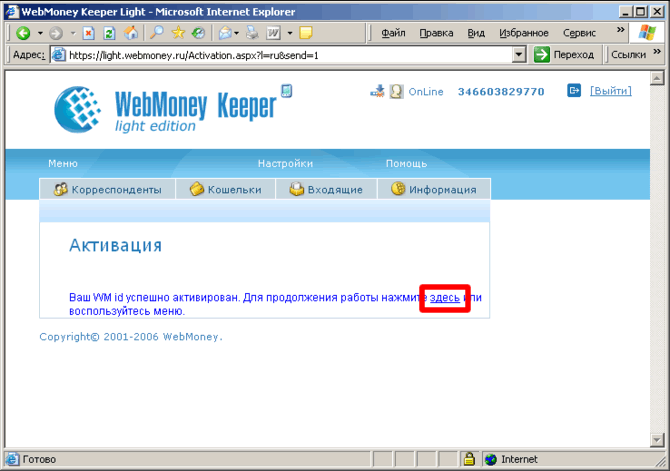Expand the Edit with Word dropdown arrow
This screenshot has height=471, width=670.
tap(290, 33)
